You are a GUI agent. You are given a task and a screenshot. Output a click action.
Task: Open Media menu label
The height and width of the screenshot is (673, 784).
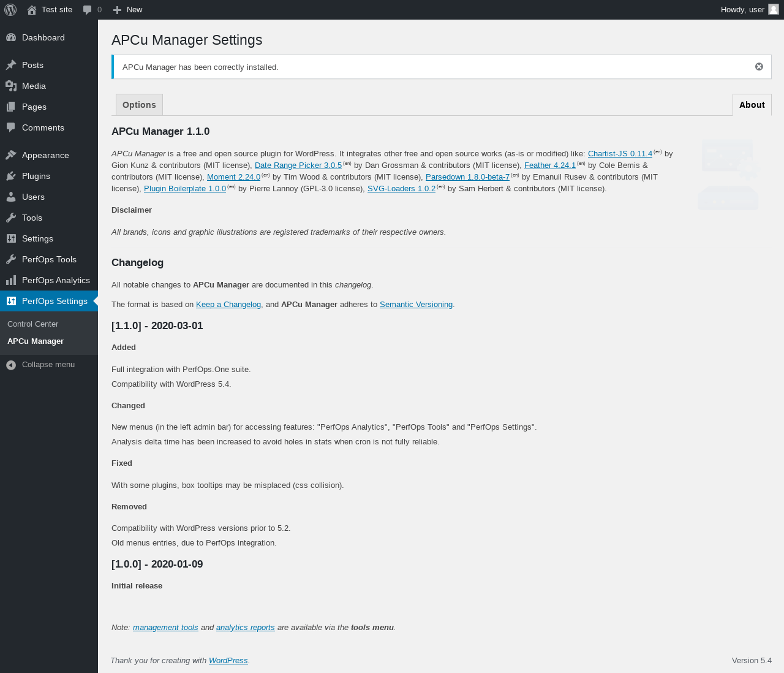click(34, 86)
